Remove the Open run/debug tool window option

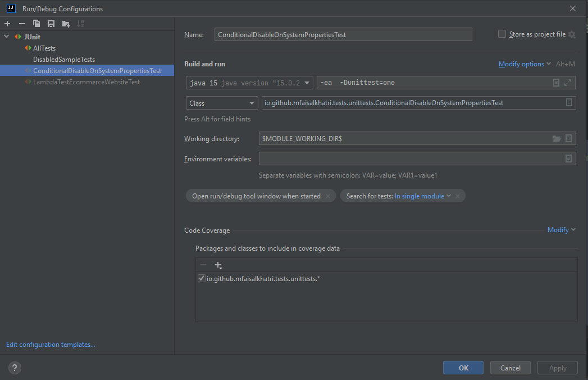[x=328, y=196]
